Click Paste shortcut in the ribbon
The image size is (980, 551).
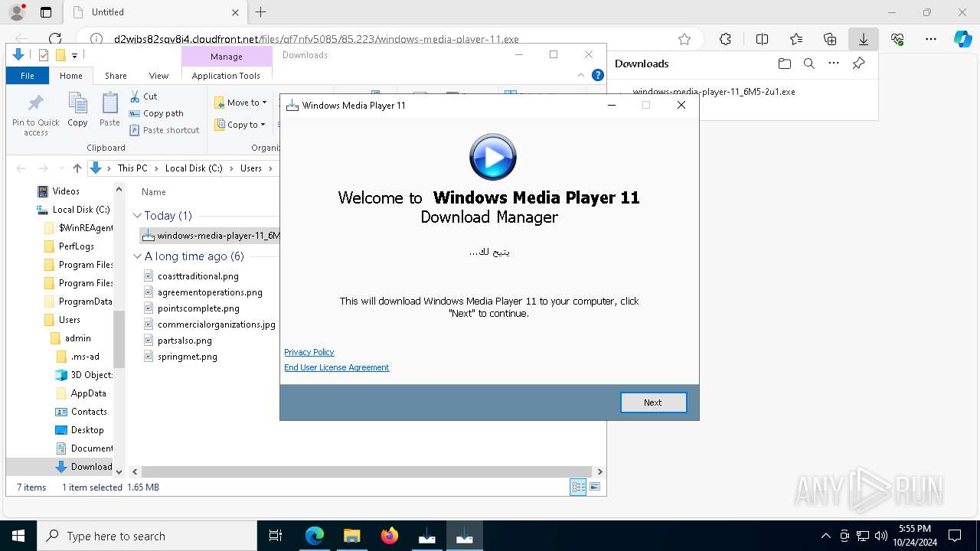point(165,130)
